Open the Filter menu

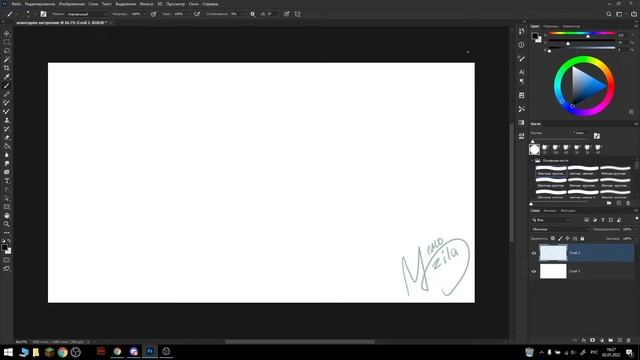(146, 4)
